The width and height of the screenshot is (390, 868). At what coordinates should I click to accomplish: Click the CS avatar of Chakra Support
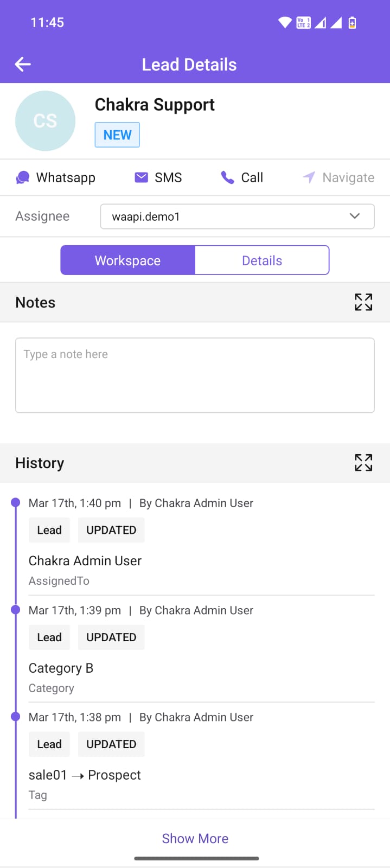pos(45,120)
